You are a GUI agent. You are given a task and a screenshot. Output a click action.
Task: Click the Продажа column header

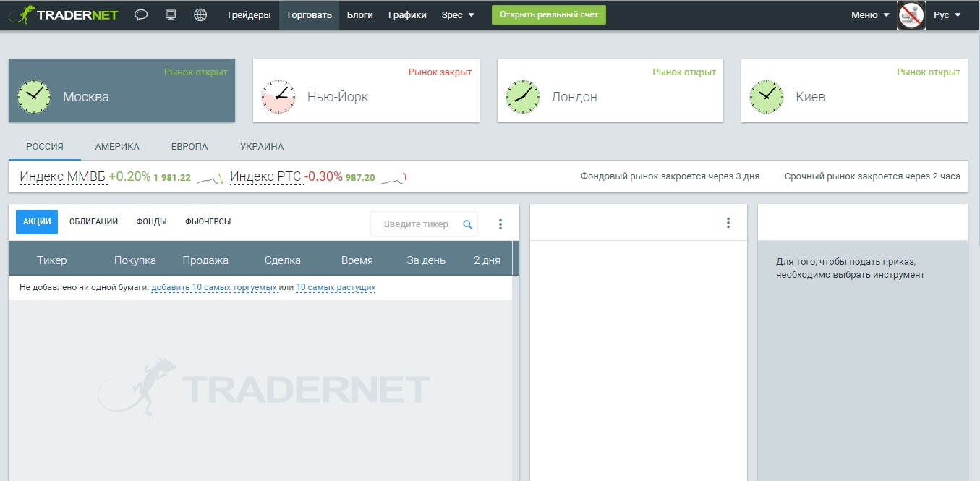coord(205,260)
